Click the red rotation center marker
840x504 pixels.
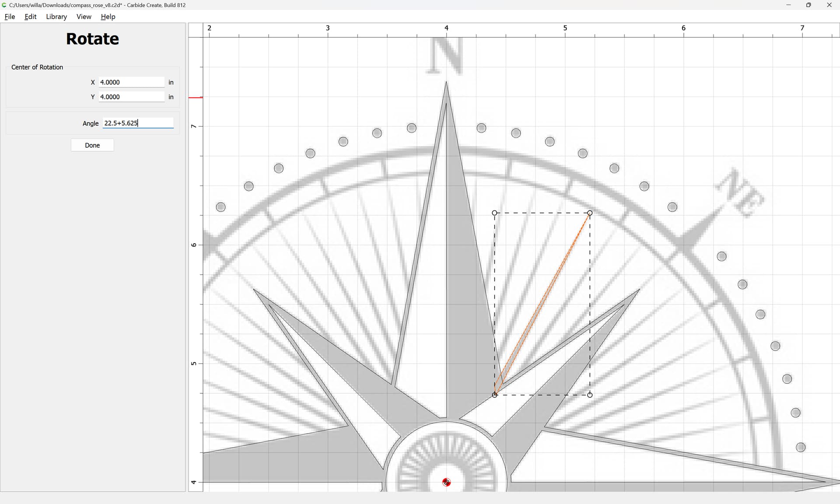[446, 482]
